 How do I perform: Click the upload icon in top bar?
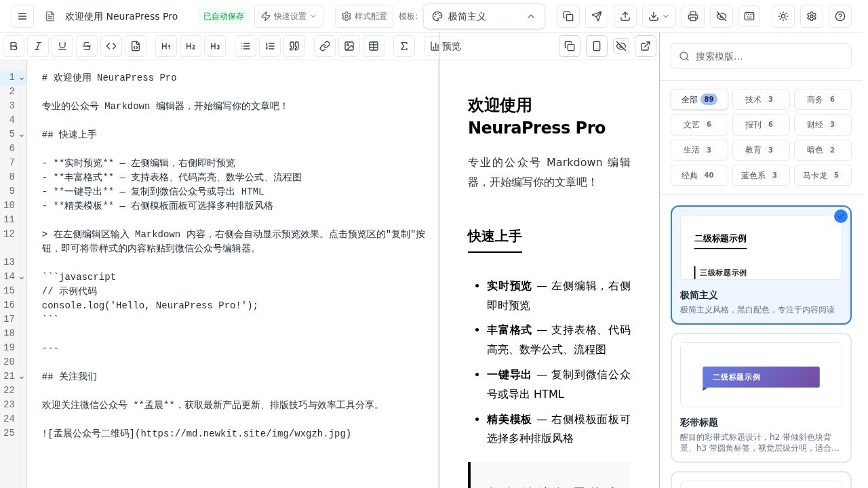click(625, 16)
